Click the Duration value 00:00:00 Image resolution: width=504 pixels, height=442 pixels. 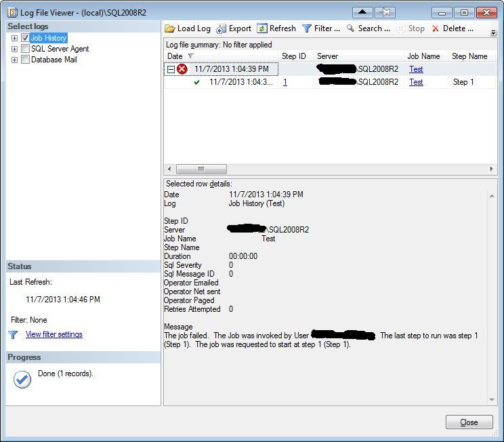[243, 256]
